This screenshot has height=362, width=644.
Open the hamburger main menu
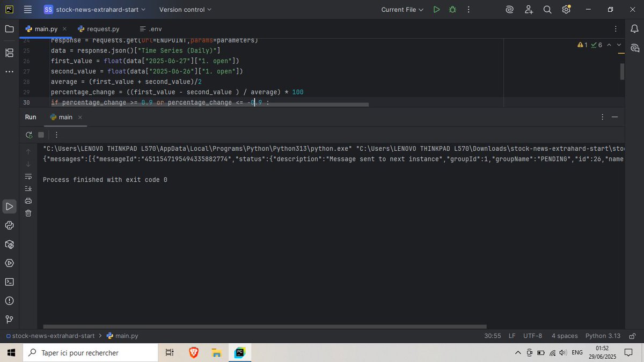28,10
